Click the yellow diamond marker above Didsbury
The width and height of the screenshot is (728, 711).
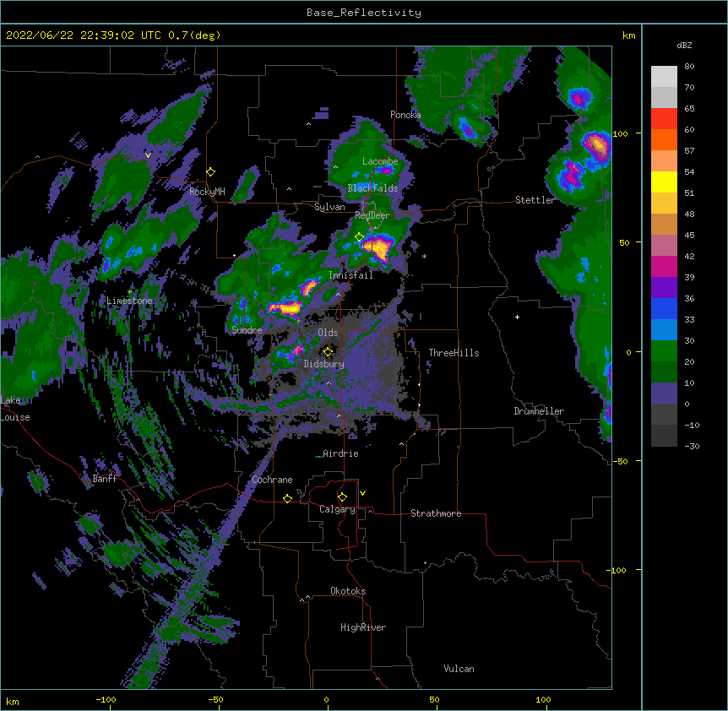click(x=328, y=351)
